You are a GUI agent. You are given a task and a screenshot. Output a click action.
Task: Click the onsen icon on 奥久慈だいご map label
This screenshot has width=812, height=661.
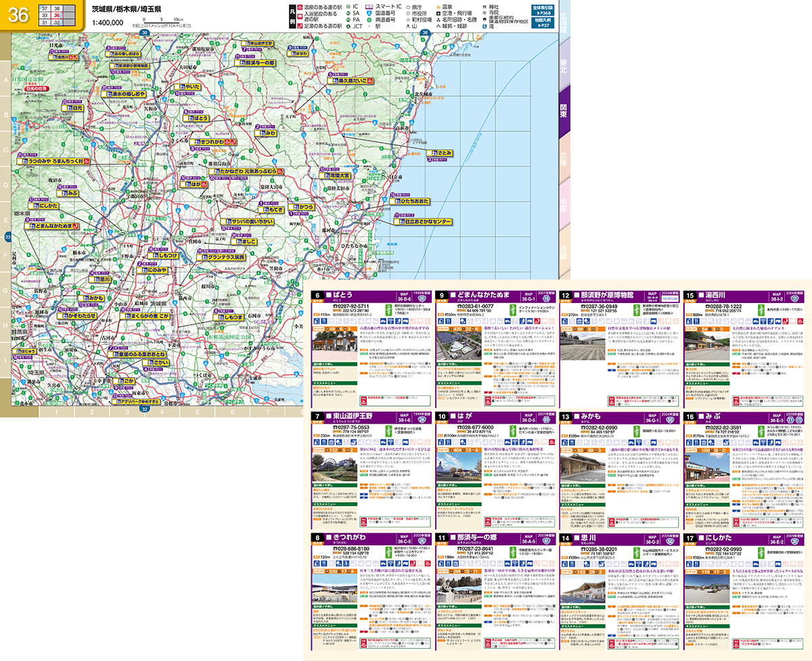pyautogui.click(x=371, y=81)
